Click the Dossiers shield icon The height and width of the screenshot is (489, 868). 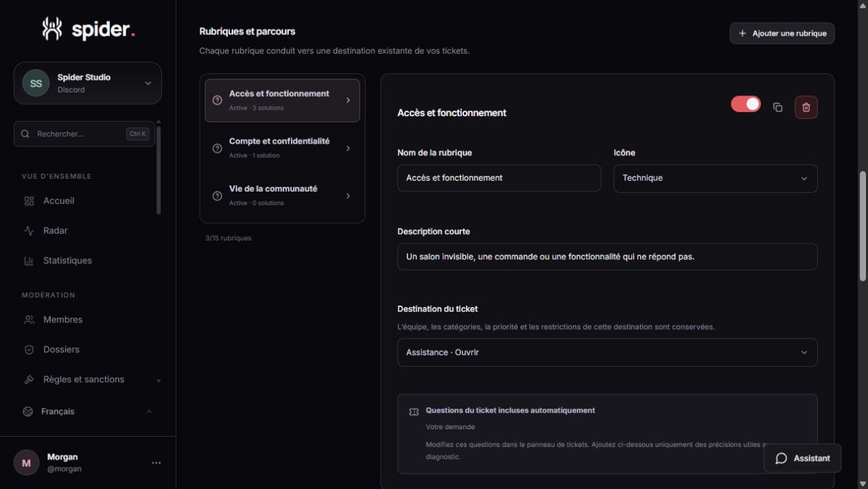point(29,350)
